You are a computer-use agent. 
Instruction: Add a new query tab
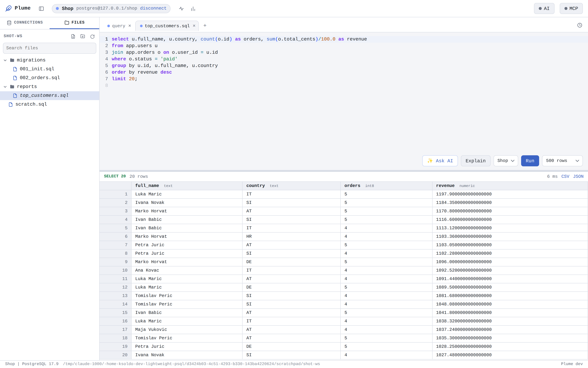[x=205, y=26]
